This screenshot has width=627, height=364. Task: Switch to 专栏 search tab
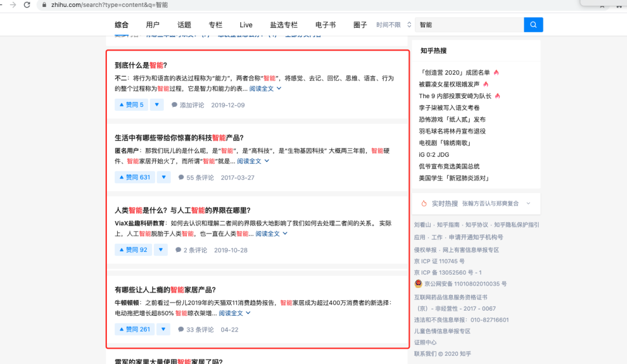215,25
